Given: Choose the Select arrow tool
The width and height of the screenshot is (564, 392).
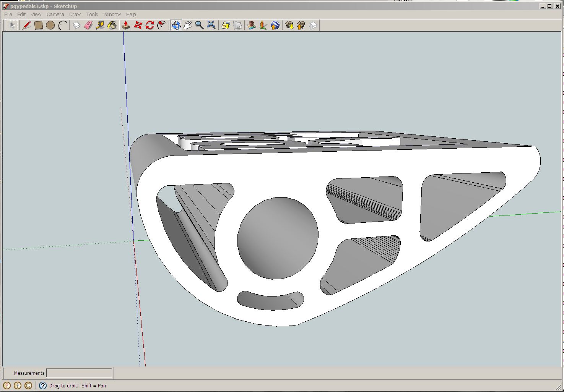Looking at the screenshot, I should pyautogui.click(x=12, y=25).
